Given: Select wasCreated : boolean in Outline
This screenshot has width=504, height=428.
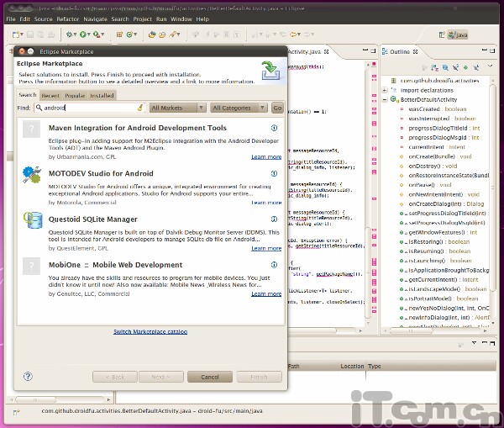Looking at the screenshot, I should [437, 109].
